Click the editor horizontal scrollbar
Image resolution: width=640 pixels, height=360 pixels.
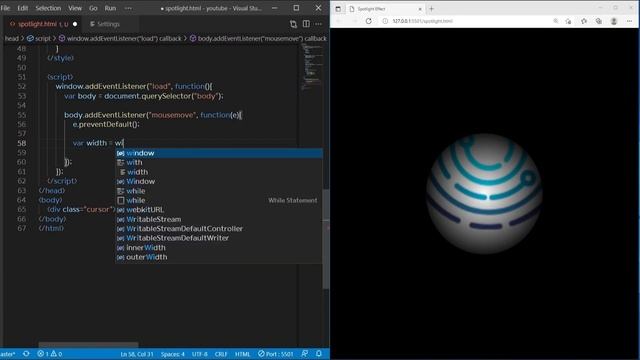(89, 345)
